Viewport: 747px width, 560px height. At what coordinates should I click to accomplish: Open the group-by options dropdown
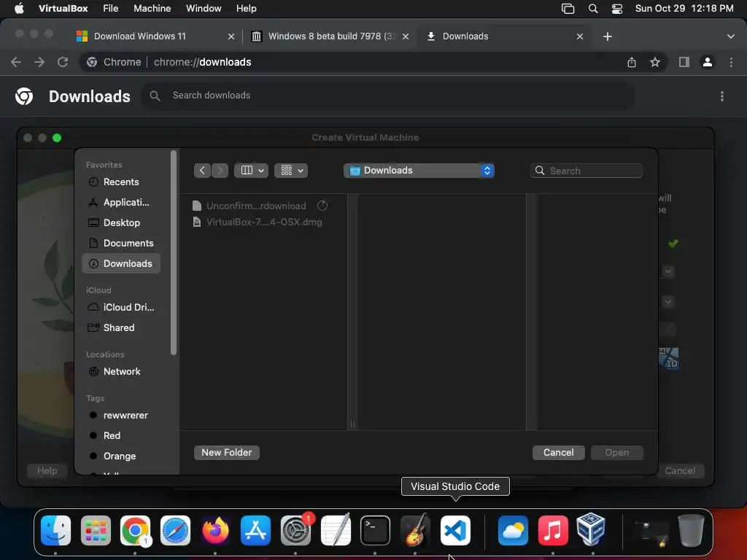pos(291,171)
